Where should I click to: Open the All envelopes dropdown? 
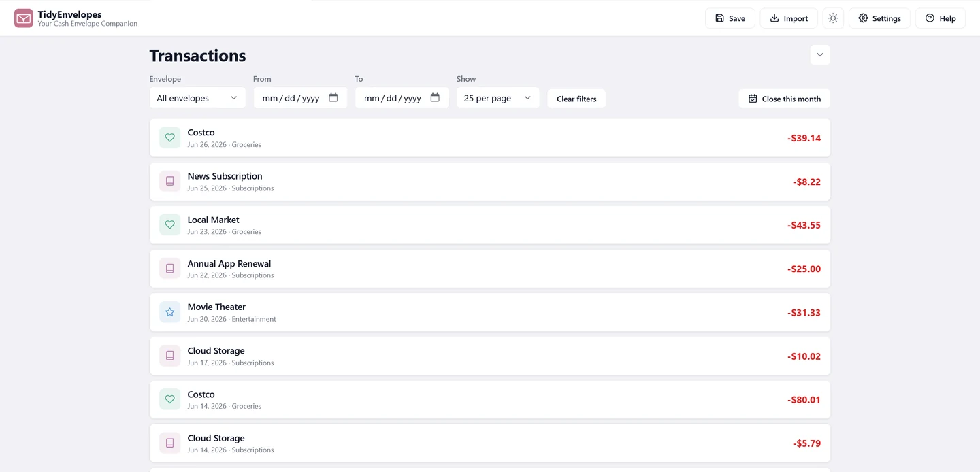pos(197,98)
